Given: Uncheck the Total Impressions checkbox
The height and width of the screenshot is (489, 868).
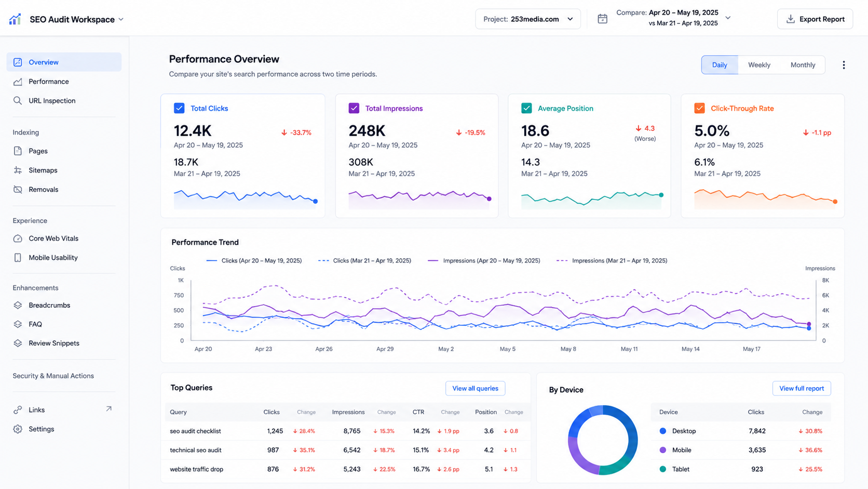Looking at the screenshot, I should (x=354, y=108).
